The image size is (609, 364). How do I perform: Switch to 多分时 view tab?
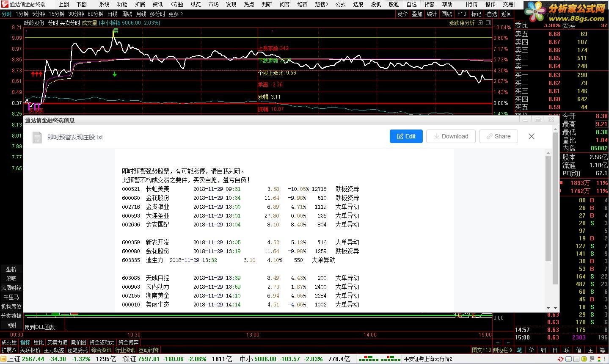tap(157, 14)
